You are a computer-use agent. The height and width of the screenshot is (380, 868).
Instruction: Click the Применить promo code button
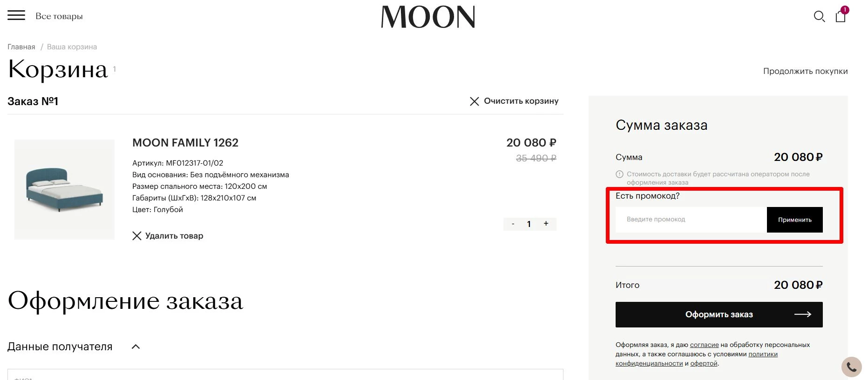tap(794, 219)
